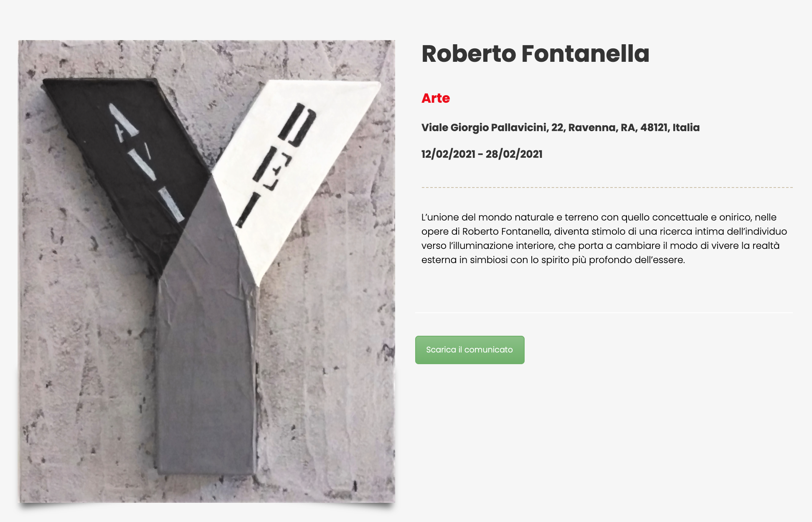Click the black arm of the Y artwork

(x=125, y=159)
